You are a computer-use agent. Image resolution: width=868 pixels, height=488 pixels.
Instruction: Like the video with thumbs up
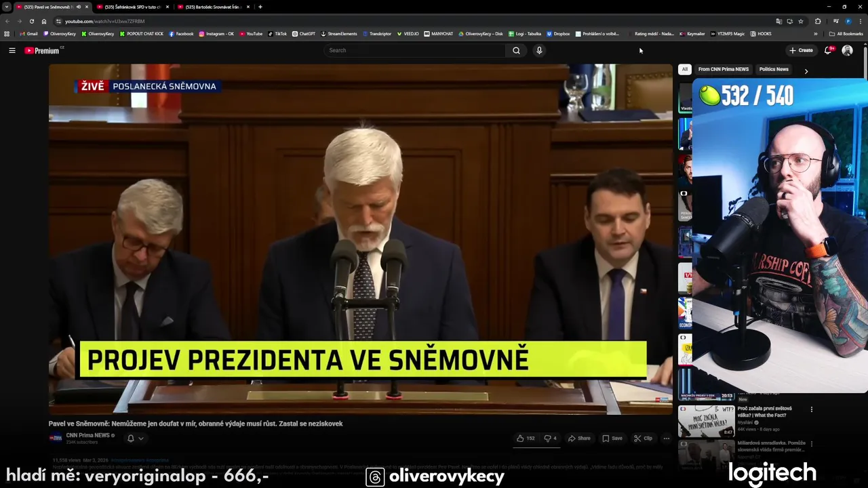tap(526, 439)
